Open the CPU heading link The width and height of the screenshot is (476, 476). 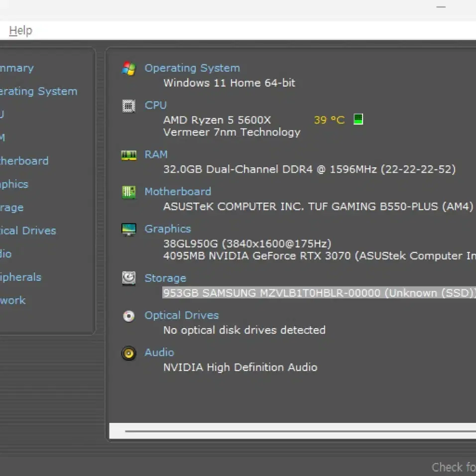click(155, 106)
